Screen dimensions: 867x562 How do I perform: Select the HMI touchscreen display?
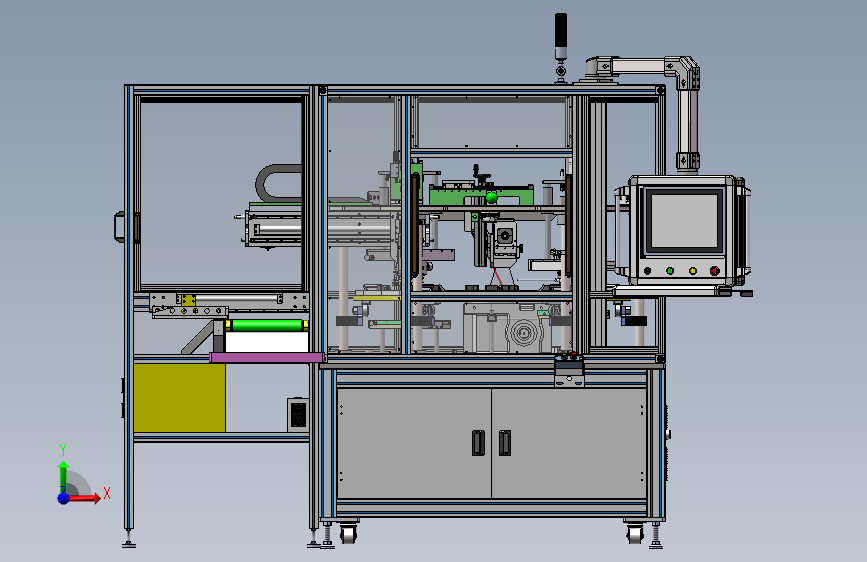click(x=685, y=221)
